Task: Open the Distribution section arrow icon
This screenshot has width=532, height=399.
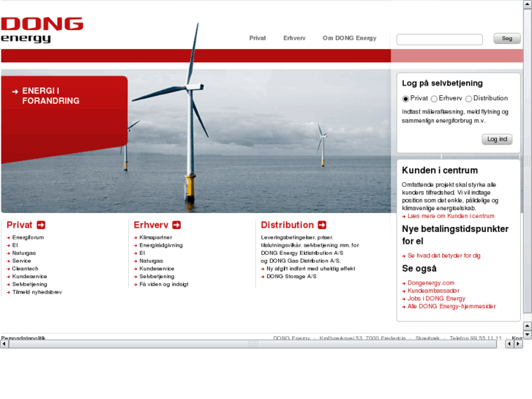Action: (x=322, y=225)
